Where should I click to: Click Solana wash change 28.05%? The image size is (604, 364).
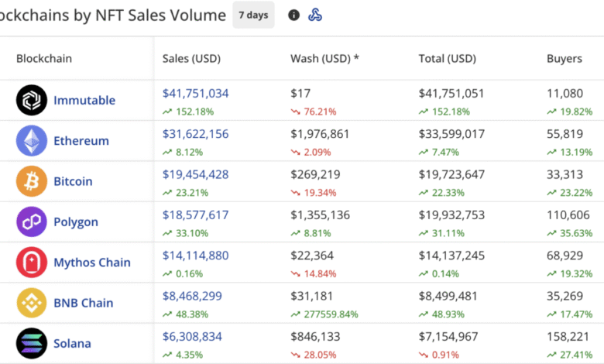coord(320,355)
